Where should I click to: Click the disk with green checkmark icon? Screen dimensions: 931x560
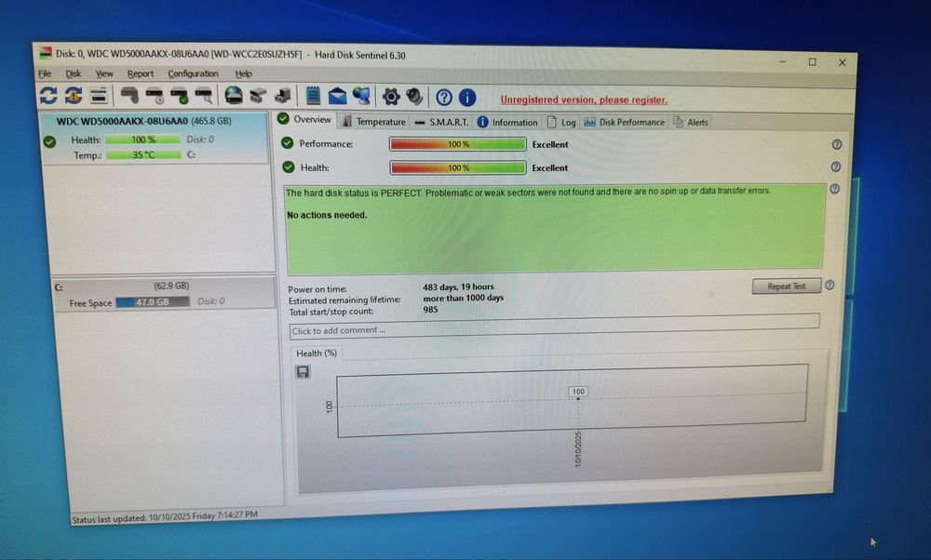[180, 96]
